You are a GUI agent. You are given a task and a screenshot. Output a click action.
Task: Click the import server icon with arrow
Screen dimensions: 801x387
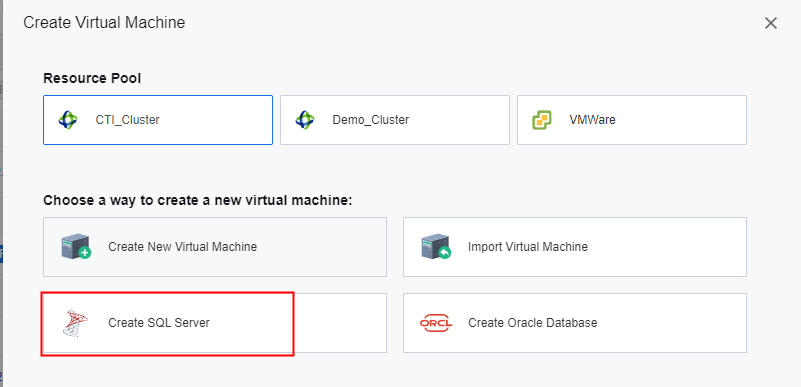tap(436, 247)
